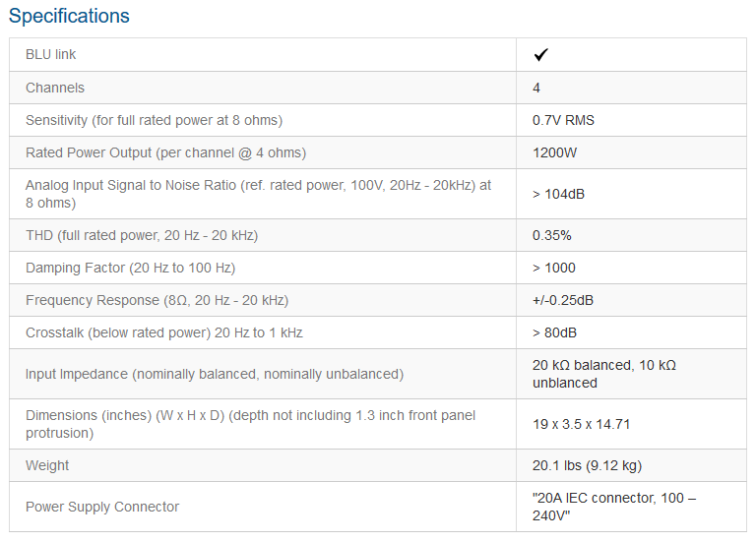
Task: Select the 0.7V RMS value
Action: click(x=563, y=120)
